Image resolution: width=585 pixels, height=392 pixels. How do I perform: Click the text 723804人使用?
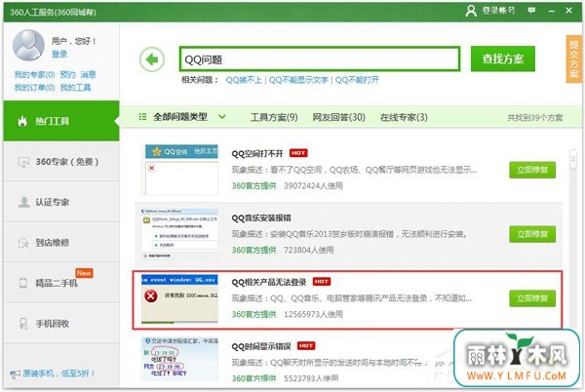309,250
